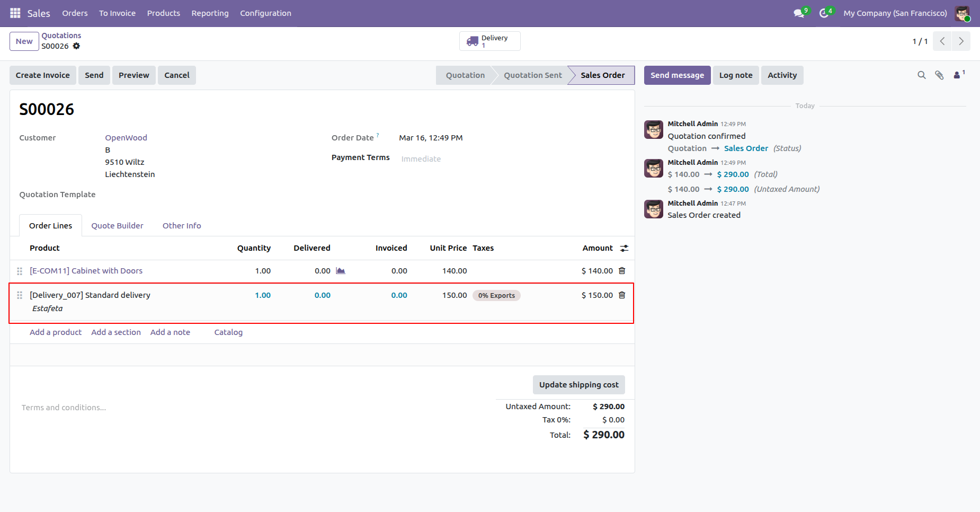The image size is (980, 512).
Task: Open the conversations chat icon
Action: click(799, 13)
